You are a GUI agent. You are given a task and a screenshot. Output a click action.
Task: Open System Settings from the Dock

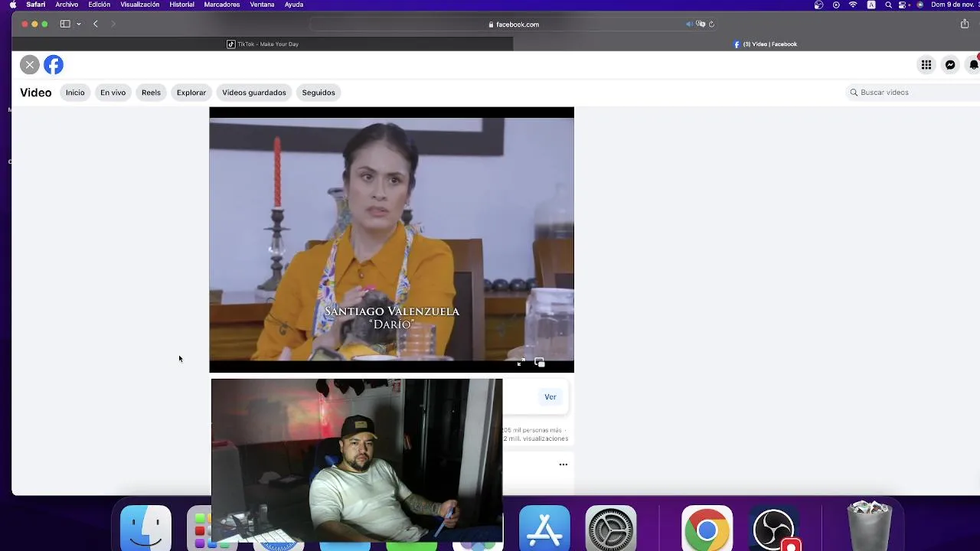click(x=611, y=528)
